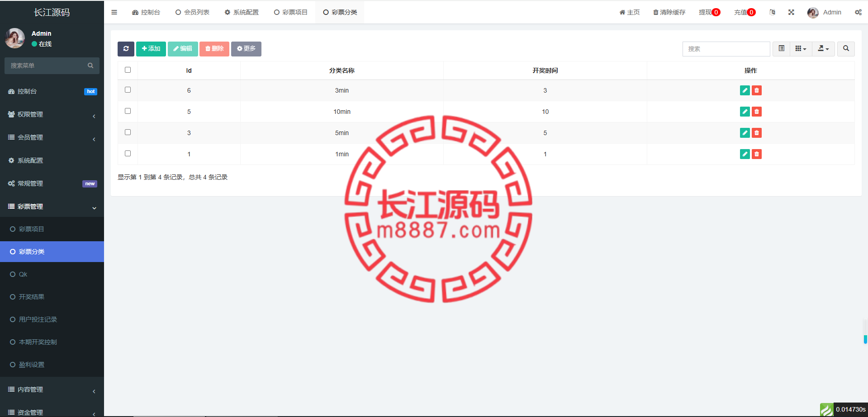Edit the 10min row with green pencil icon

[x=745, y=112]
